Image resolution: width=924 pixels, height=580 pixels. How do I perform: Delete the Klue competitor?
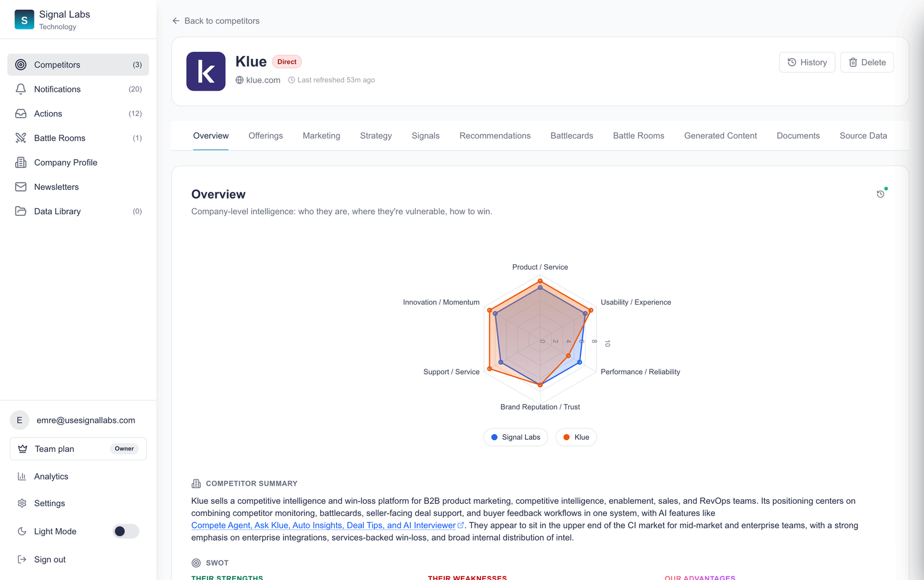[867, 62]
